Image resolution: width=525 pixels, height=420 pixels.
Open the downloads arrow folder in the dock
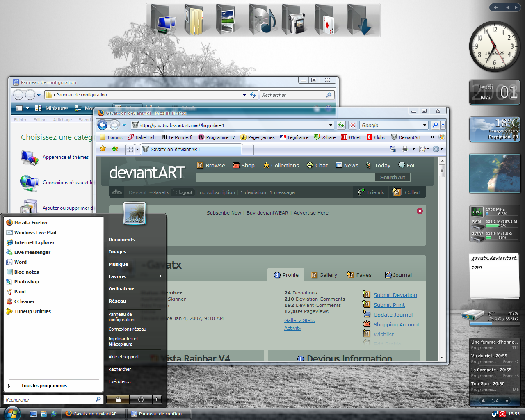(359, 19)
